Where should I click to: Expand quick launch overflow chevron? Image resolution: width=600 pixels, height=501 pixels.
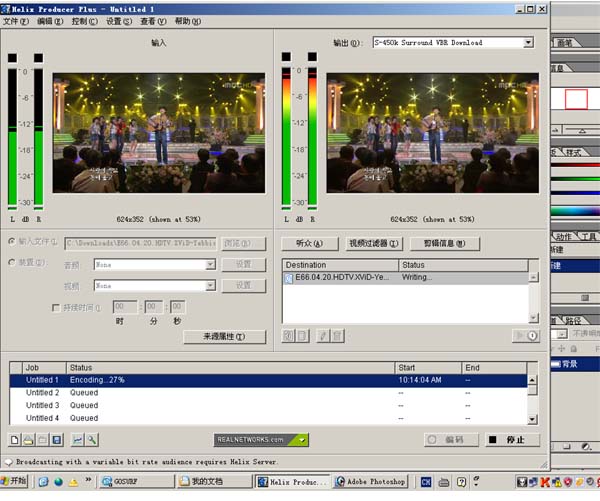pos(88,479)
